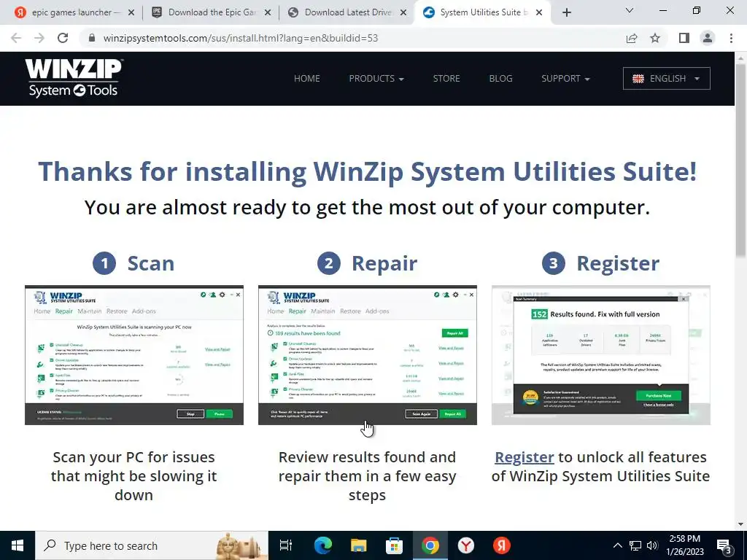Screen dimensions: 747x560
Task: Switch to Download the Epic Games tab
Action: pos(212,12)
